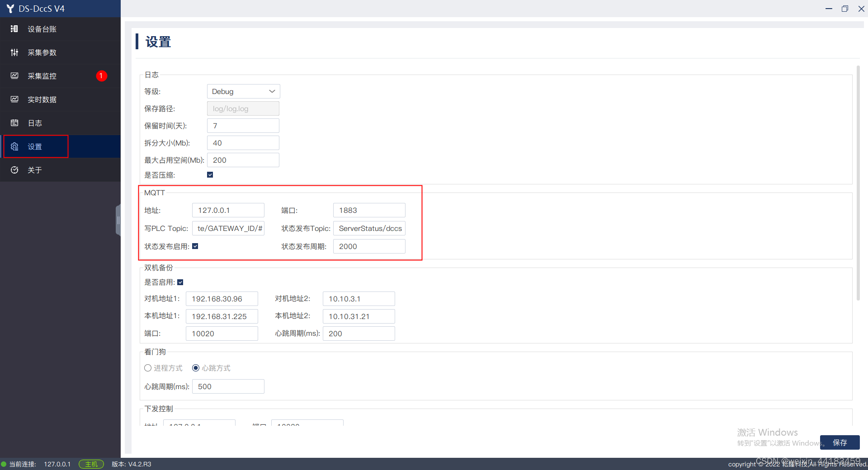This screenshot has height=470, width=868.
Task: Click the 保存路径 log/log.log field
Action: pyautogui.click(x=243, y=108)
